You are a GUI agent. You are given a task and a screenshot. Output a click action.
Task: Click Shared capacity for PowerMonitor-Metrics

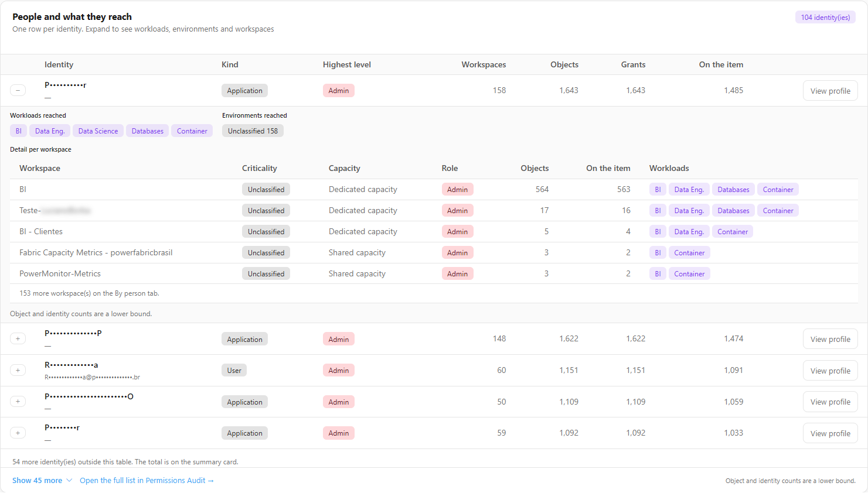(x=357, y=273)
